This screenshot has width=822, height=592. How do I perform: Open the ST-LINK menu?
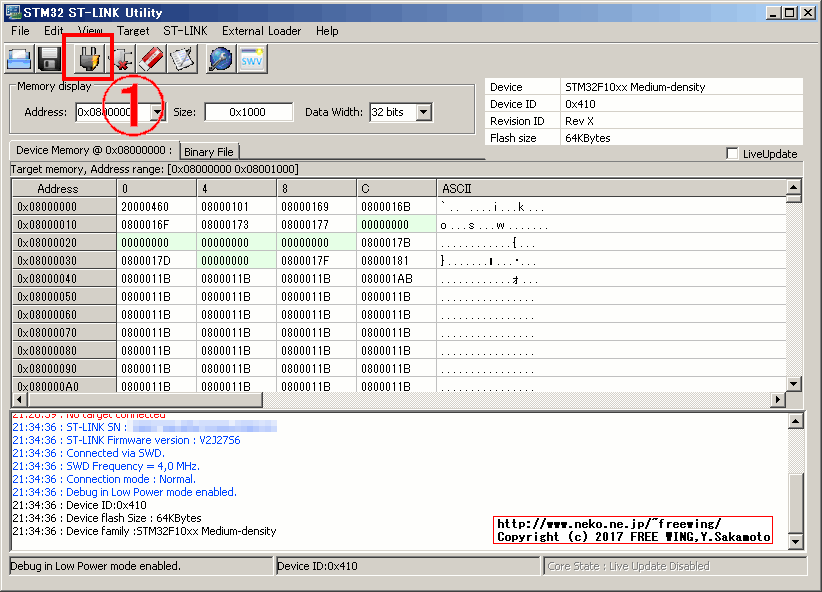184,31
